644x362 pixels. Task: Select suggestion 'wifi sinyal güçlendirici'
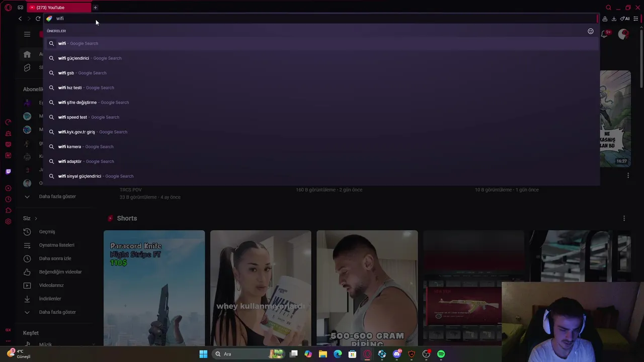pyautogui.click(x=322, y=176)
